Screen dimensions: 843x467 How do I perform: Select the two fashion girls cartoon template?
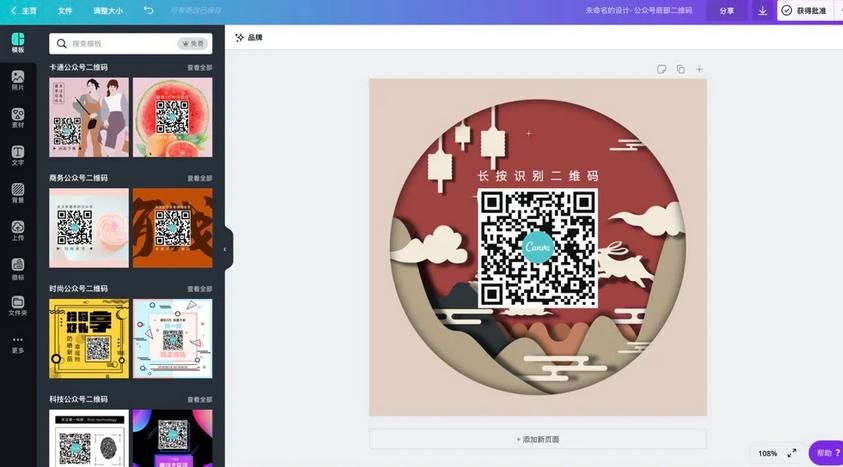(x=89, y=117)
